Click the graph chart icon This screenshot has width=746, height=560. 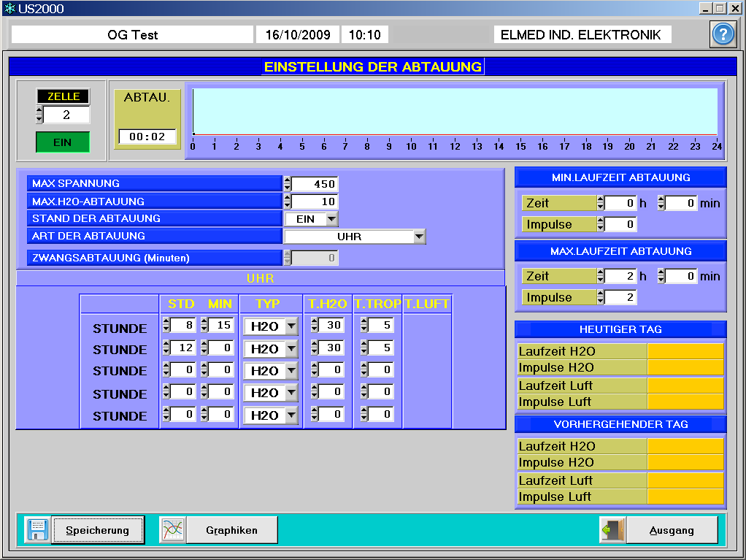pos(172,530)
